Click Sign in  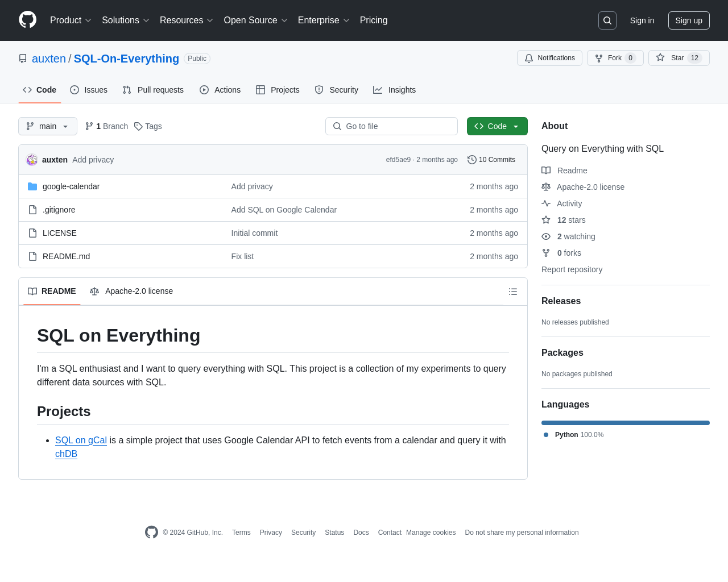tap(642, 20)
